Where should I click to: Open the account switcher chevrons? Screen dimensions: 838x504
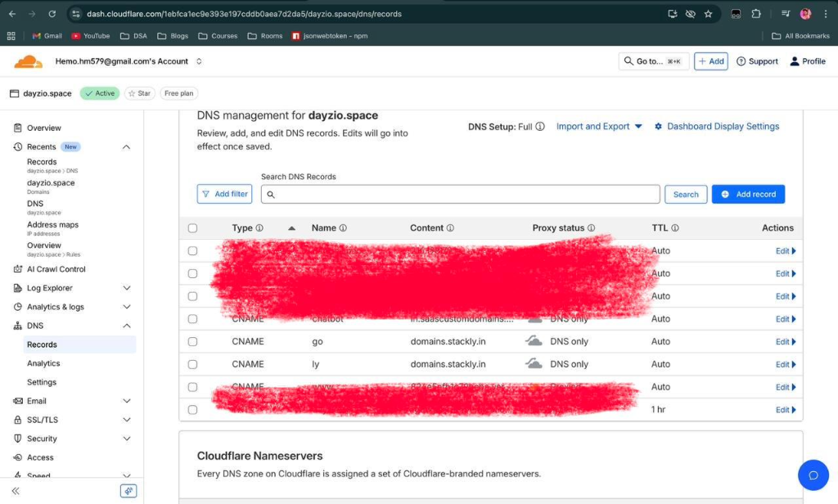coord(199,61)
